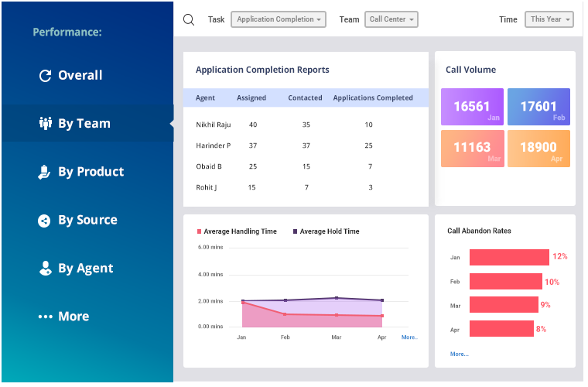Click the By Source share icon
Image resolution: width=588 pixels, height=387 pixels.
(44, 221)
